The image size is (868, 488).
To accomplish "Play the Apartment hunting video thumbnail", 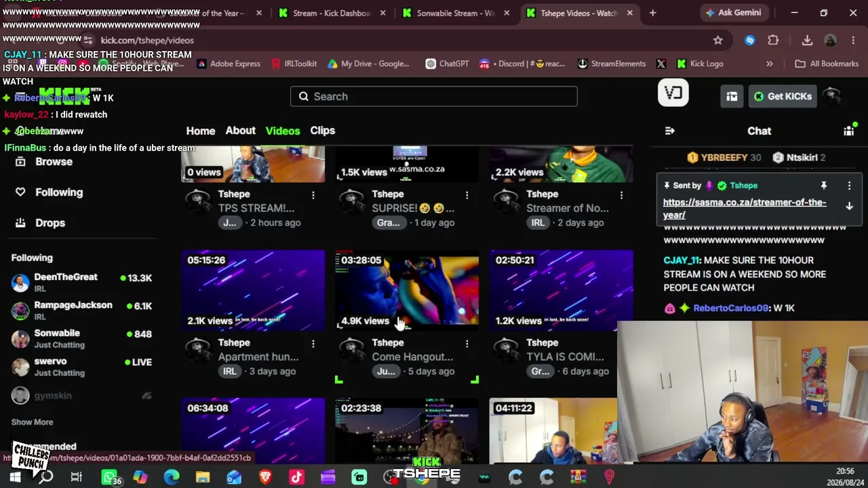I will click(253, 291).
